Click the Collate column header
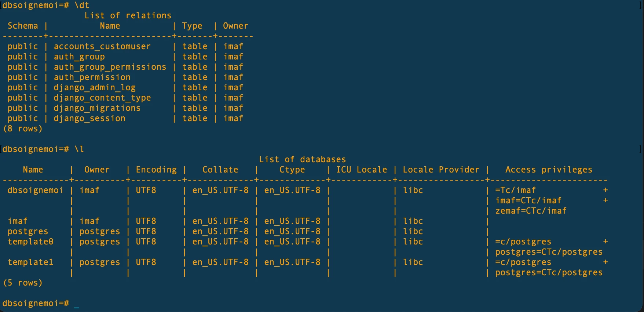The height and width of the screenshot is (312, 644). point(220,170)
